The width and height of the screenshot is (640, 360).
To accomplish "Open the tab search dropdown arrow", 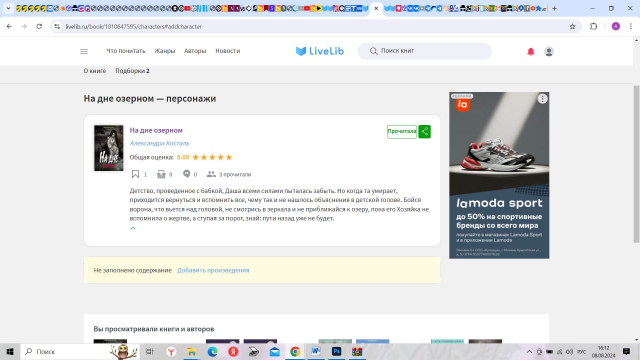I will [x=8, y=8].
